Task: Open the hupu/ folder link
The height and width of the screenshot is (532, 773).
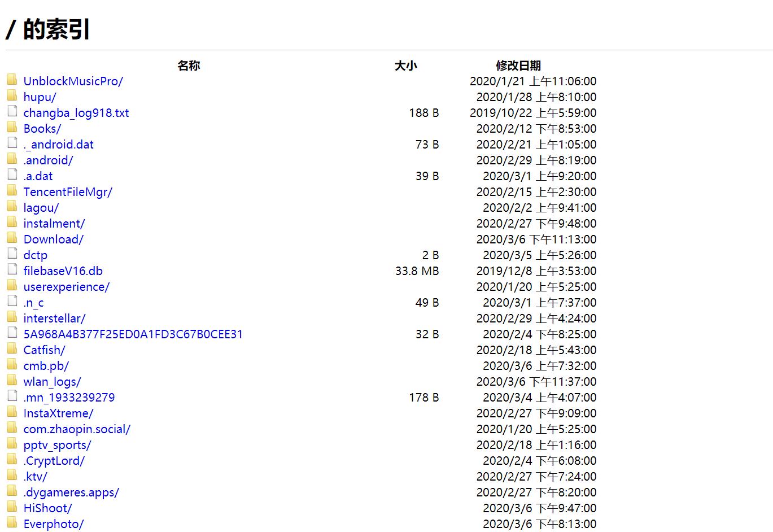Action: (40, 97)
